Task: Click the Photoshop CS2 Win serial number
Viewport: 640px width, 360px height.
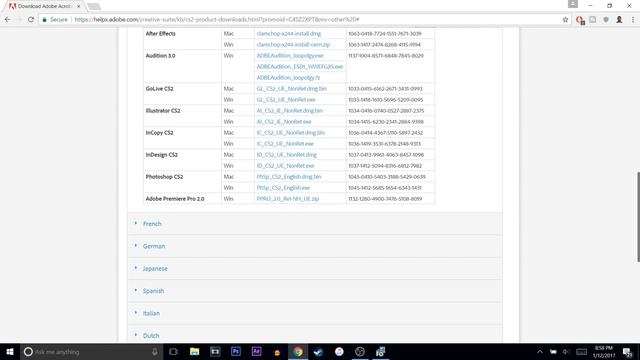Action: (x=384, y=188)
